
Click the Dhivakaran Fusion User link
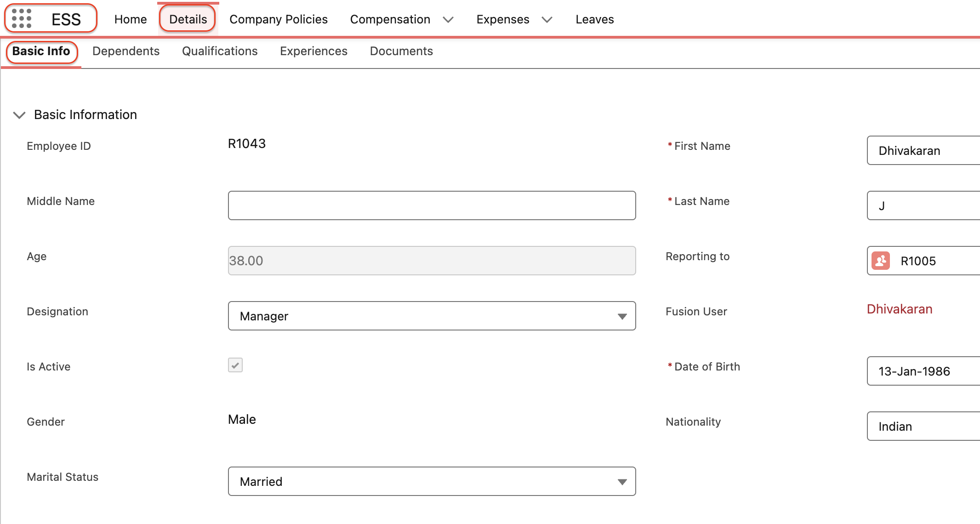click(899, 309)
